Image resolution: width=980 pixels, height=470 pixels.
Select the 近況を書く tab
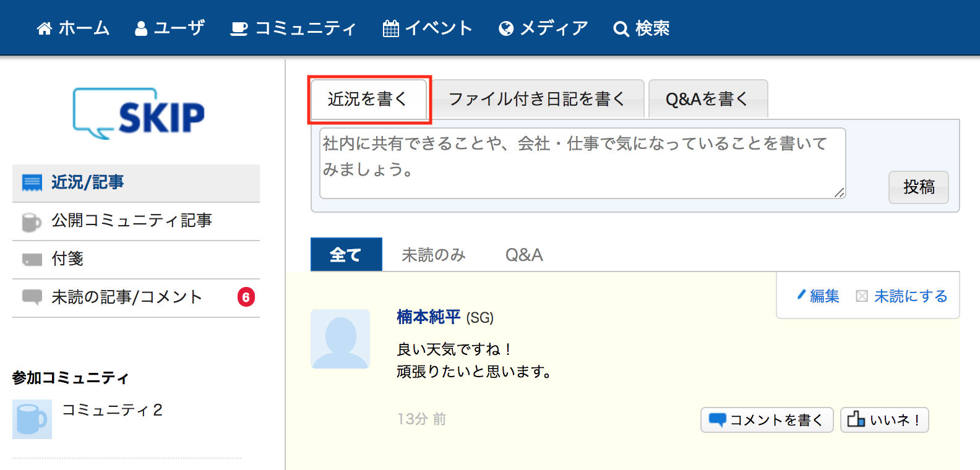(x=368, y=99)
